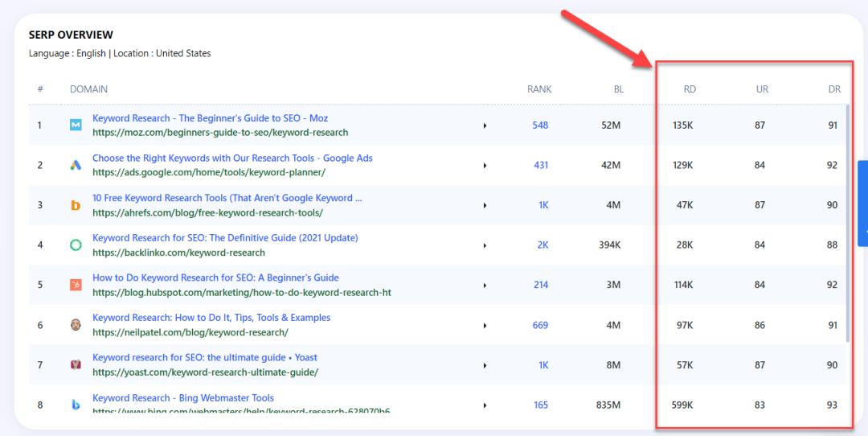
Task: Click the DR value 88
Action: pyautogui.click(x=832, y=245)
